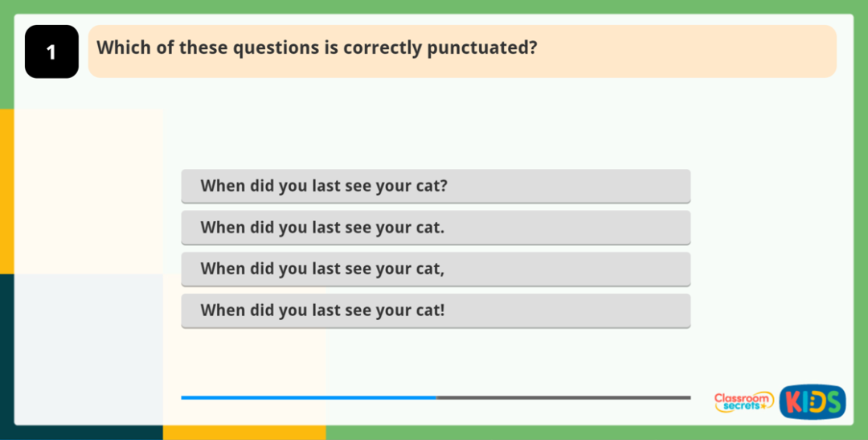Viewport: 868px width, 440px height.
Task: Click the yellow strip on left edge
Action: (x=6, y=191)
